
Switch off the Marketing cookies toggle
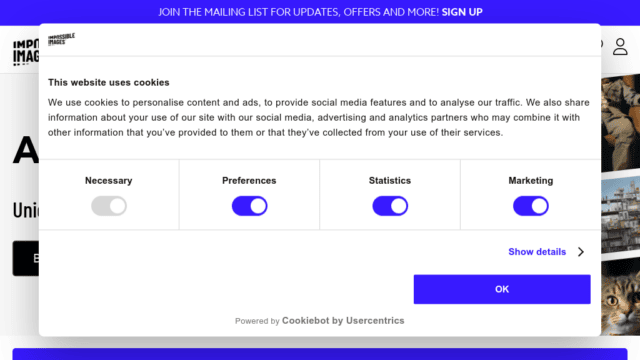click(531, 206)
